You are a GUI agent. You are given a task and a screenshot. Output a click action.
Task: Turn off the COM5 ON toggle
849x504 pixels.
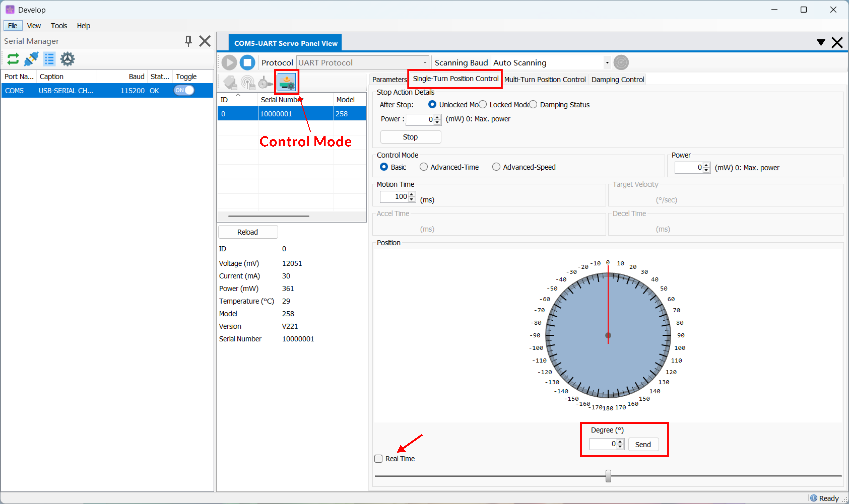(x=184, y=90)
